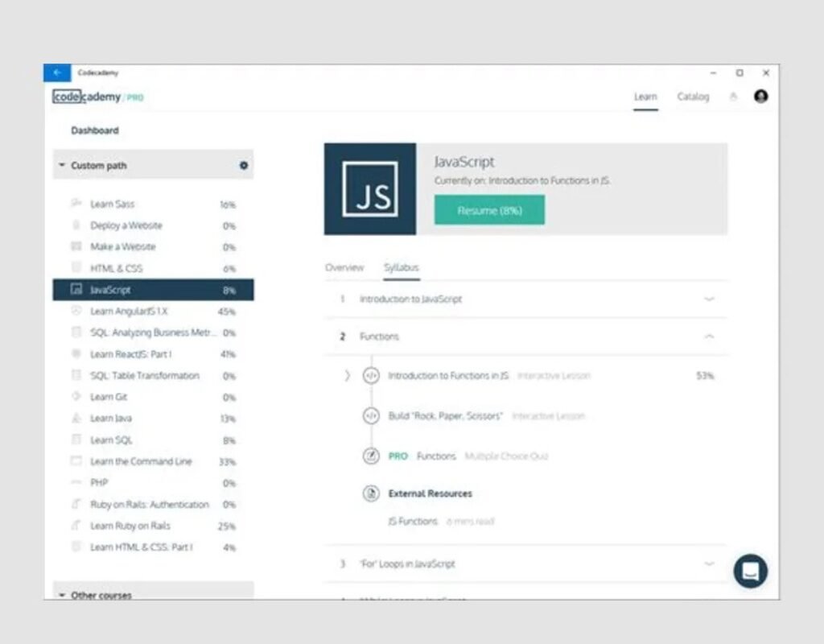Screen dimensions: 824x644
Task: Click the large JS course logo
Action: coord(370,189)
